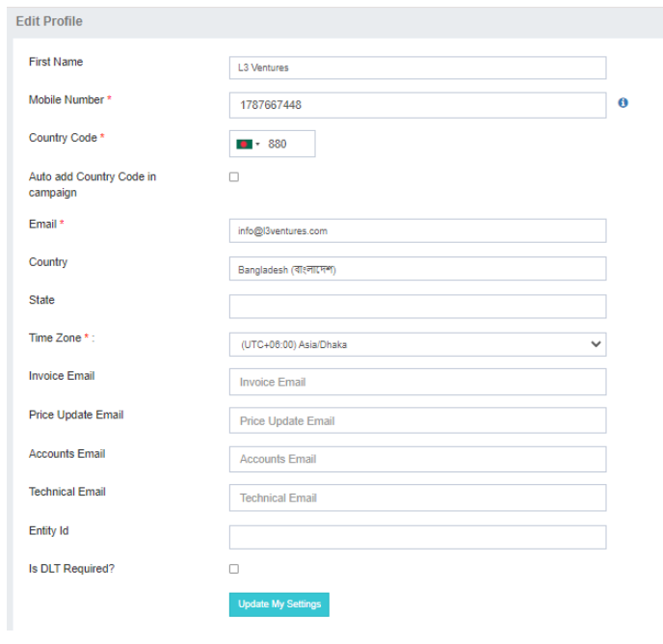This screenshot has width=663, height=644.
Task: Select the Accounts Email field
Action: [417, 459]
